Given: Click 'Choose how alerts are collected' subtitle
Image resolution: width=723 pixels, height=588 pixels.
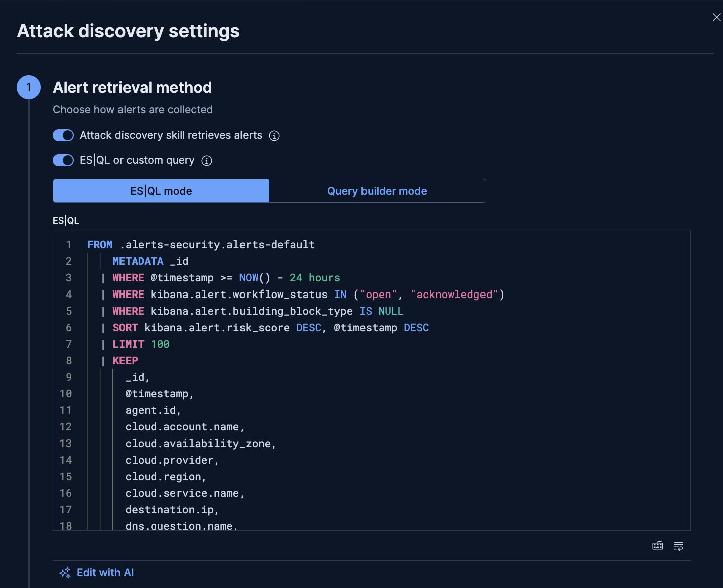Looking at the screenshot, I should click(x=133, y=109).
